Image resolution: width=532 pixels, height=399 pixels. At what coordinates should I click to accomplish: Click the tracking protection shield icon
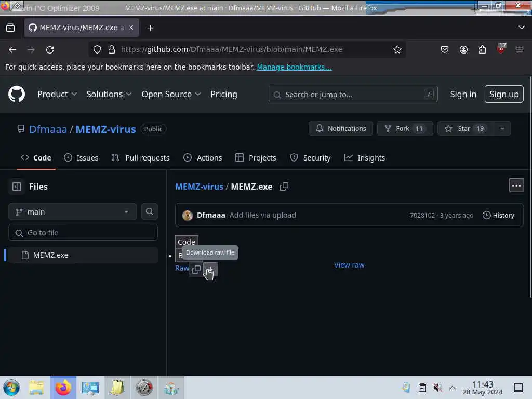(x=97, y=49)
